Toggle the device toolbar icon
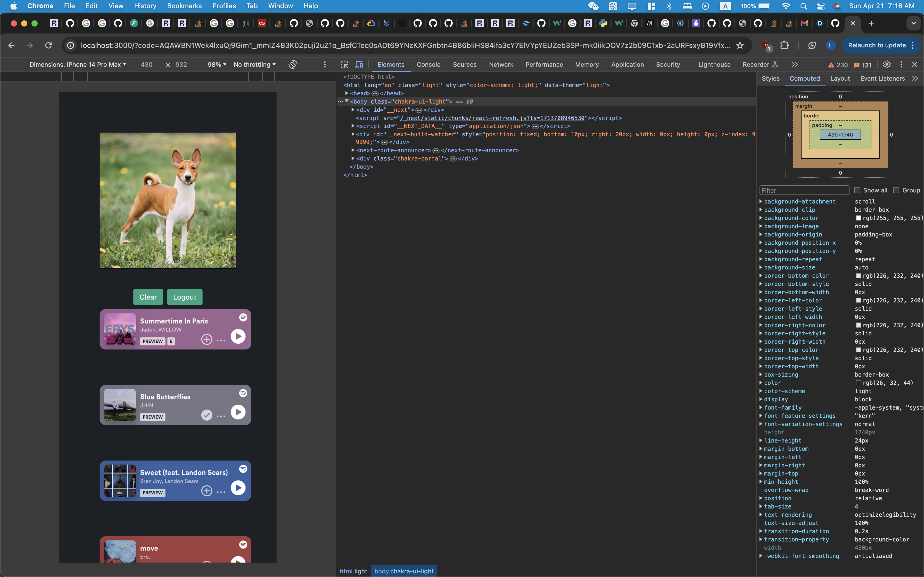Viewport: 924px width, 577px height. tap(359, 64)
